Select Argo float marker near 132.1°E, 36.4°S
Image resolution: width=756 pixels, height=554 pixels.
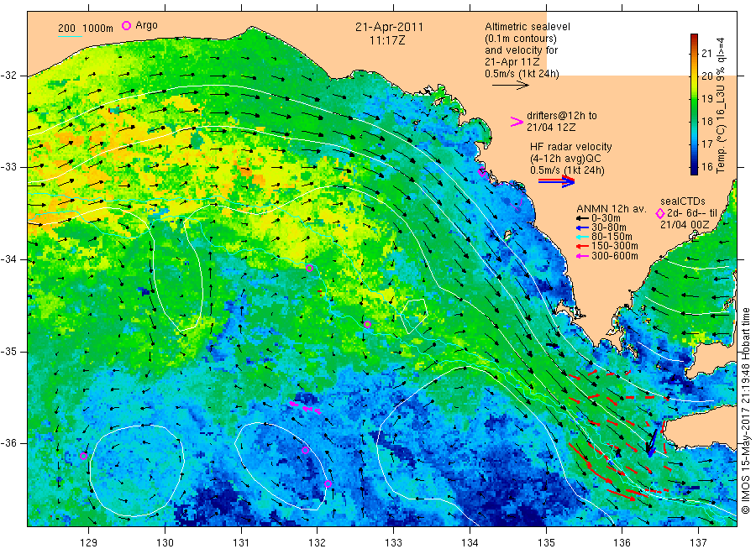click(x=328, y=483)
